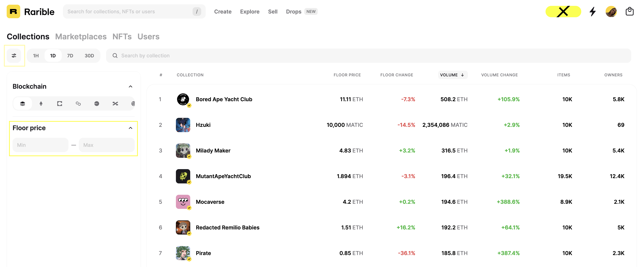Click the yellow X promo button
The image size is (644, 267).
(x=563, y=12)
